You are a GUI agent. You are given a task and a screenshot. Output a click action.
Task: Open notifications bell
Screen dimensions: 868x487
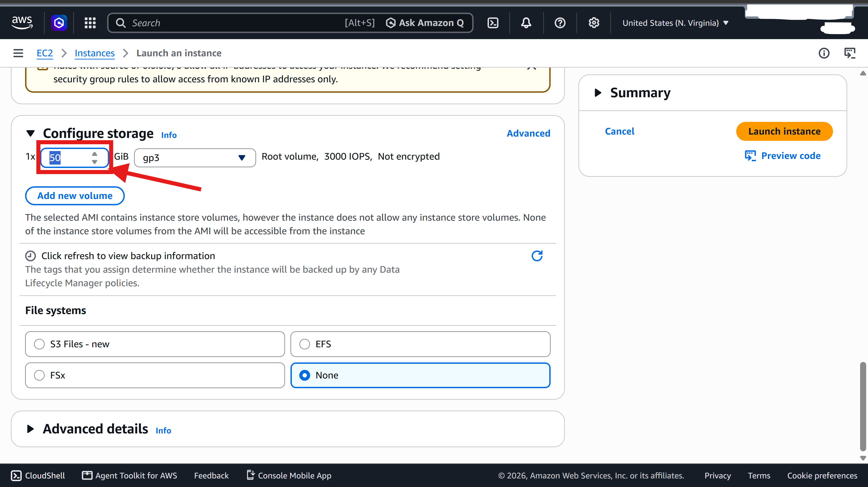coord(526,23)
